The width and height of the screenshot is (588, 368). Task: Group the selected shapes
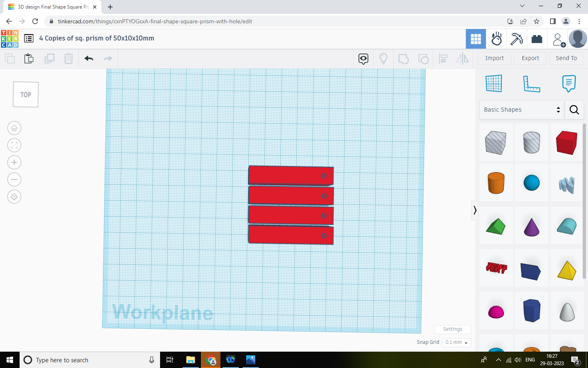tap(403, 58)
